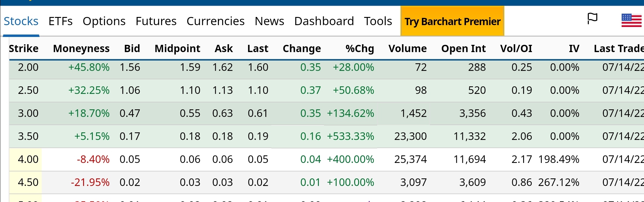Sort by IV column header
Screen dimensions: 644x202
pos(574,48)
